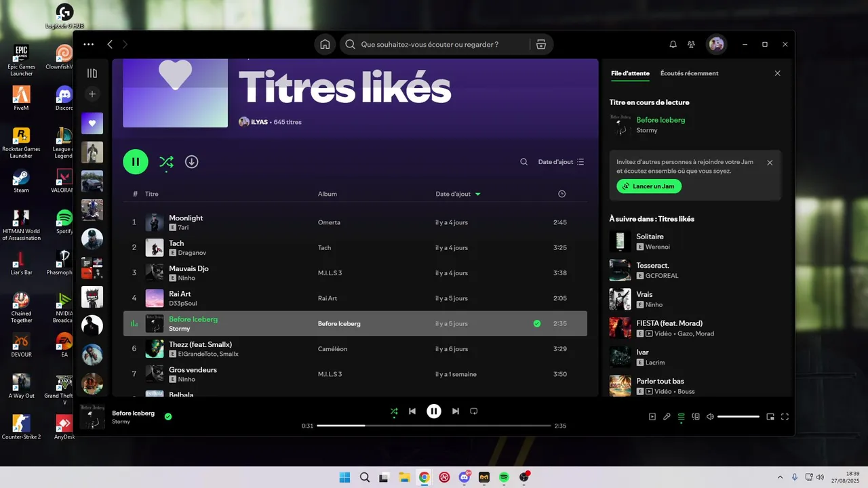Click the duration clock column header
Viewport: 868px width, 488px height.
pos(561,194)
